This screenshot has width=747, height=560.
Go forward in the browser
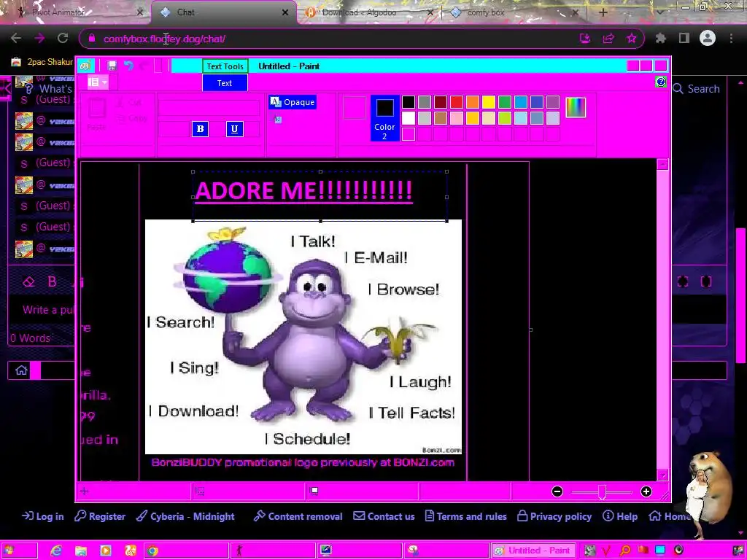[39, 38]
